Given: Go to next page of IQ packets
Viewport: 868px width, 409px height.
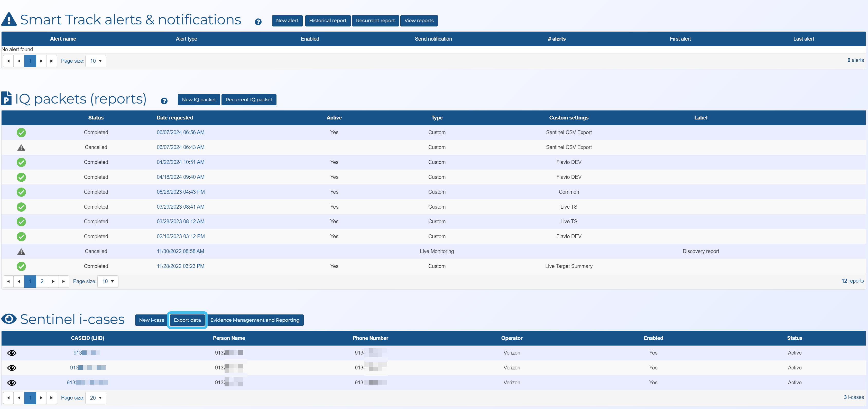Looking at the screenshot, I should [x=53, y=281].
